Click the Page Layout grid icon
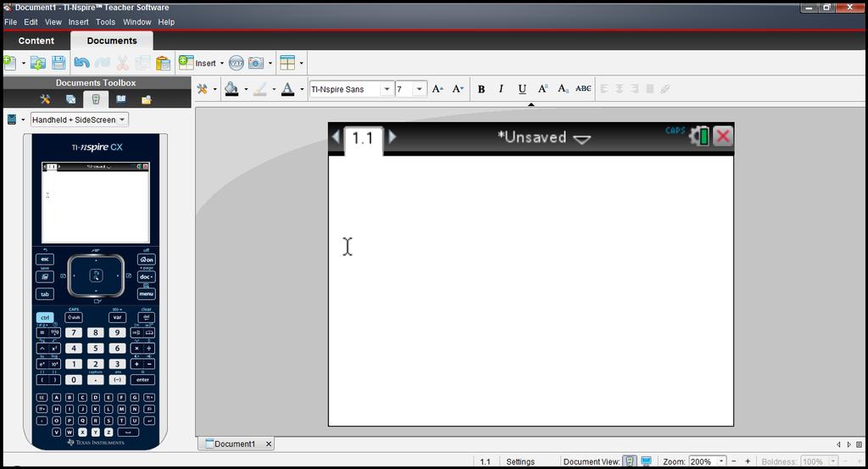This screenshot has height=469, width=868. point(287,63)
